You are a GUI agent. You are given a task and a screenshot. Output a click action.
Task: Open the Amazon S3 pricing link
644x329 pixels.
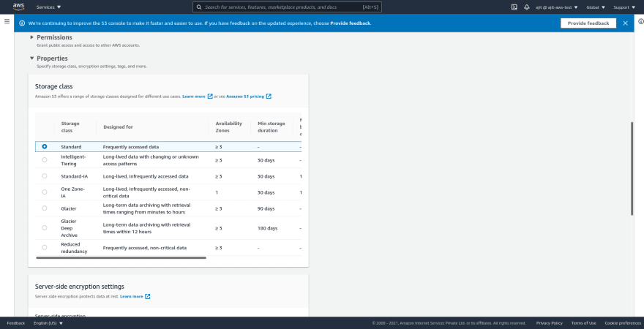pyautogui.click(x=245, y=97)
